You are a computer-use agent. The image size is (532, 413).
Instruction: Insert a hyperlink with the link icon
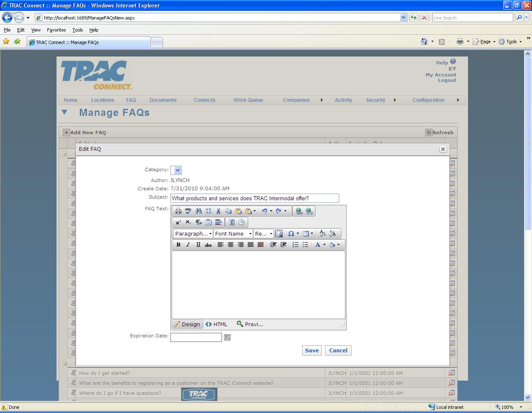click(299, 211)
